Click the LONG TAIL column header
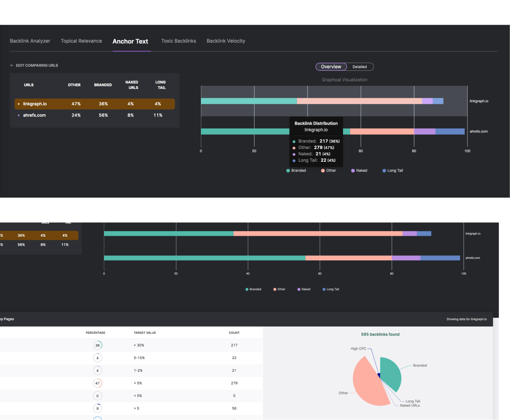Image resolution: width=510 pixels, height=420 pixels. pos(161,85)
